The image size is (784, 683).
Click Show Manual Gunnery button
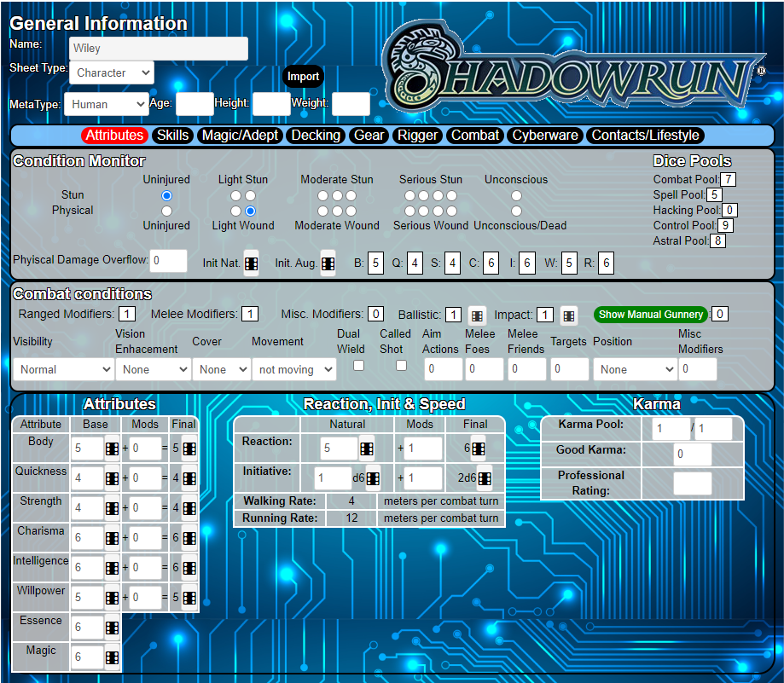651,315
